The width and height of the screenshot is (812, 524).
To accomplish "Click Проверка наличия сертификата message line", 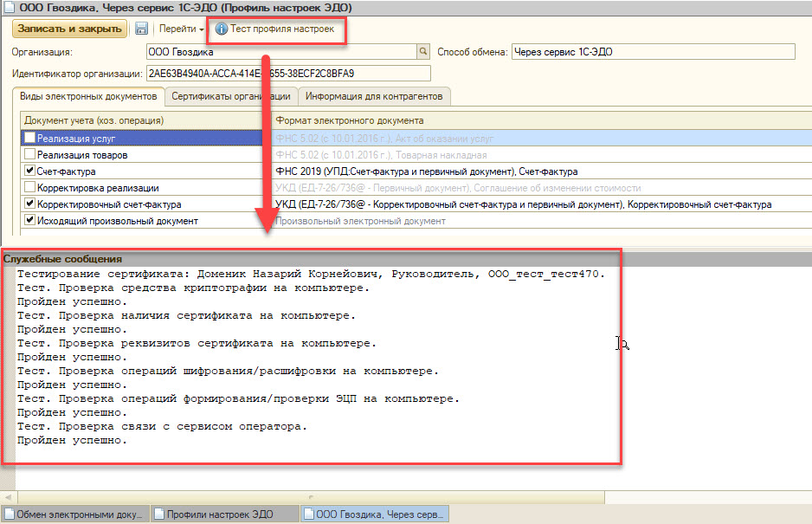I will pos(186,315).
